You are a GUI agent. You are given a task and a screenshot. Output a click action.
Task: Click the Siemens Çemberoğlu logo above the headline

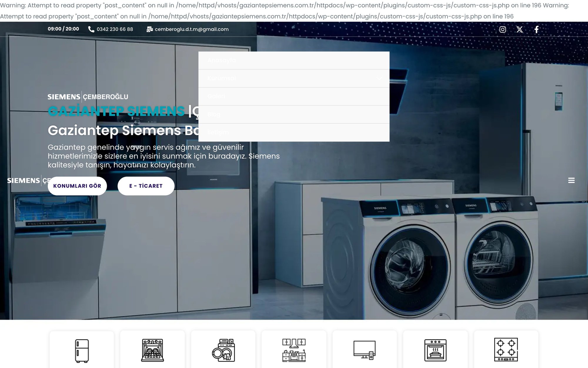[88, 97]
